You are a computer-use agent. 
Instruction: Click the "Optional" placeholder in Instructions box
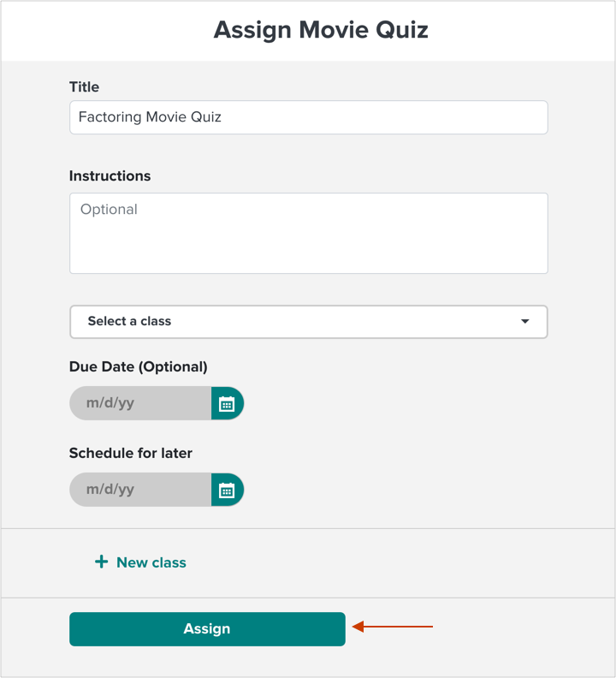point(109,210)
